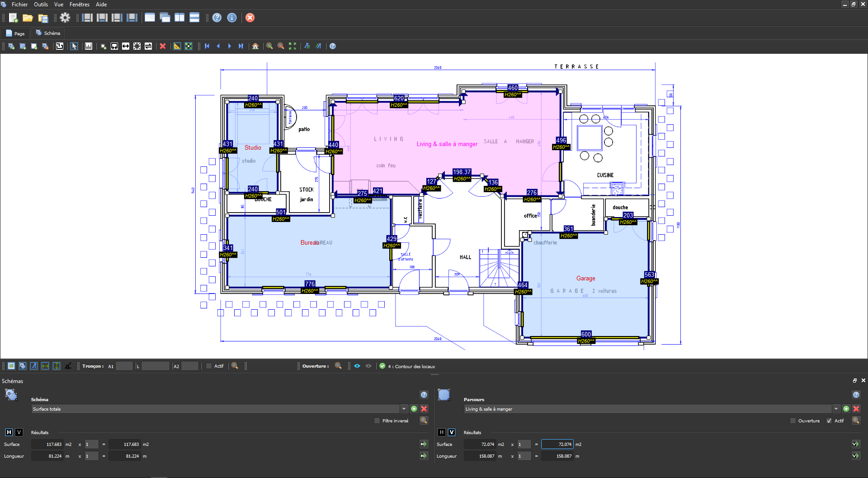The height and width of the screenshot is (478, 868).
Task: Switch to the Page tab
Action: tap(15, 33)
